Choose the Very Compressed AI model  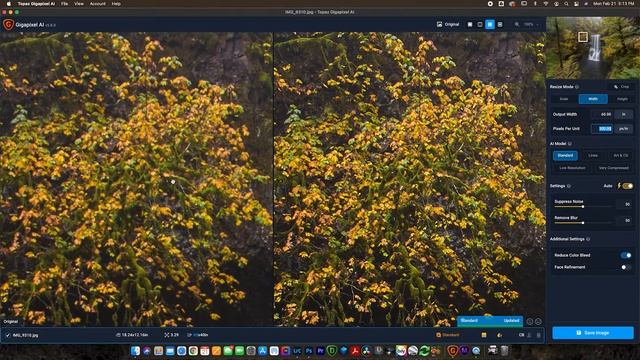(613, 168)
